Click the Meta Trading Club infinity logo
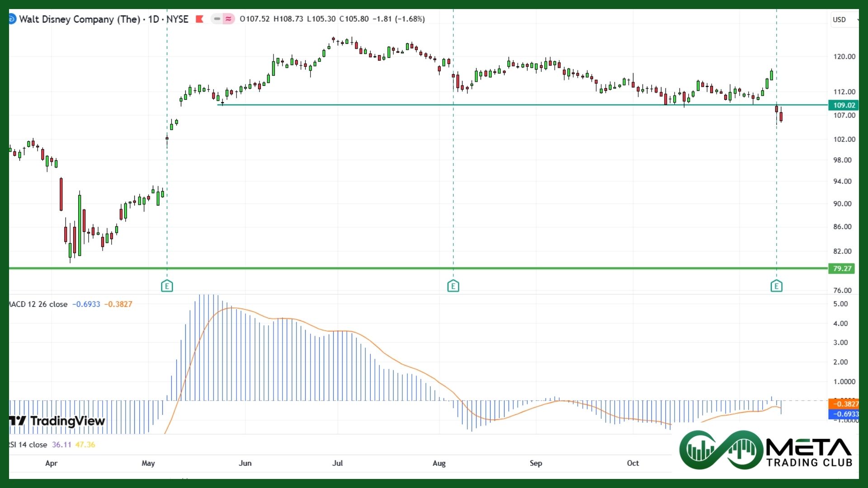The height and width of the screenshot is (488, 868). [x=722, y=450]
